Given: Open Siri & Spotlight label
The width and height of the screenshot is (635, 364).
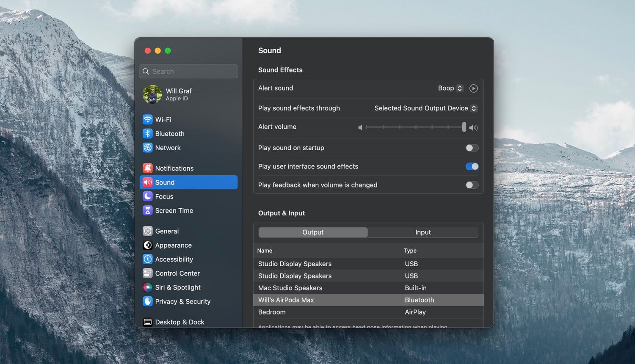Looking at the screenshot, I should tap(178, 287).
